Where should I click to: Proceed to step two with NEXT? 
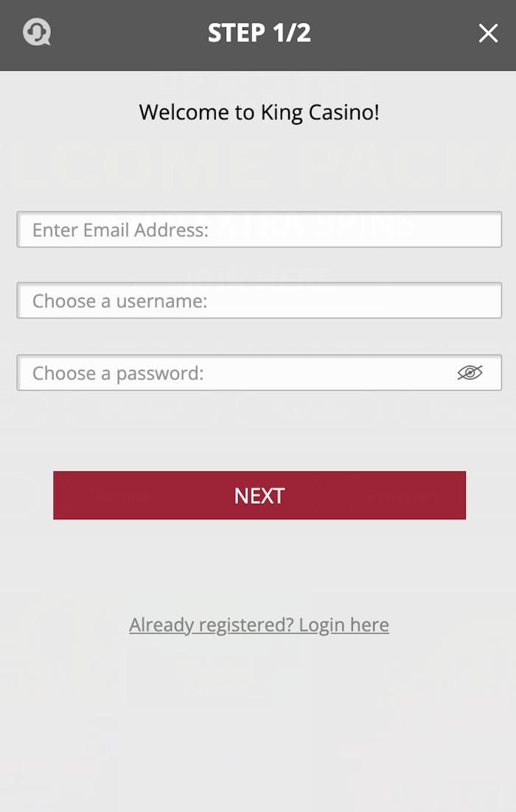pyautogui.click(x=259, y=496)
